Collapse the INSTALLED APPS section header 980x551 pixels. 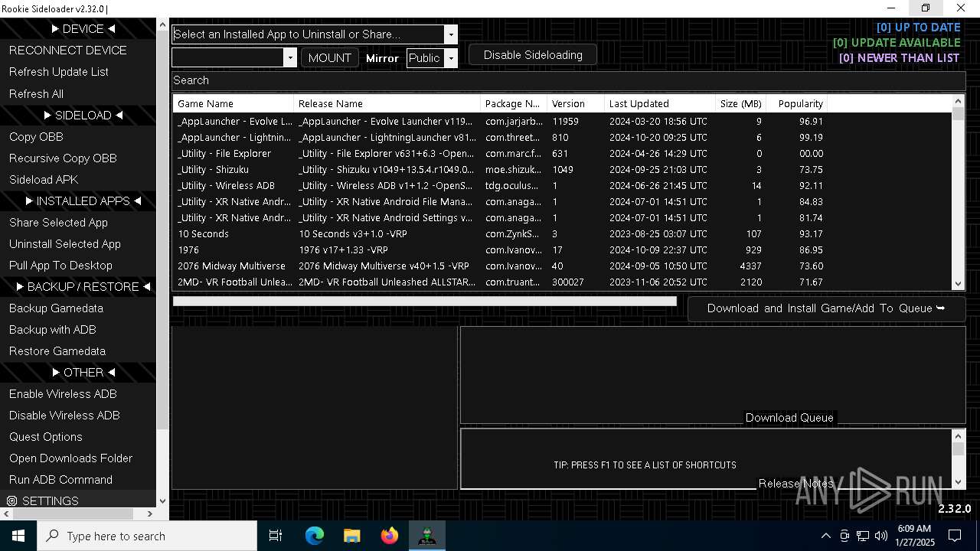coord(83,201)
